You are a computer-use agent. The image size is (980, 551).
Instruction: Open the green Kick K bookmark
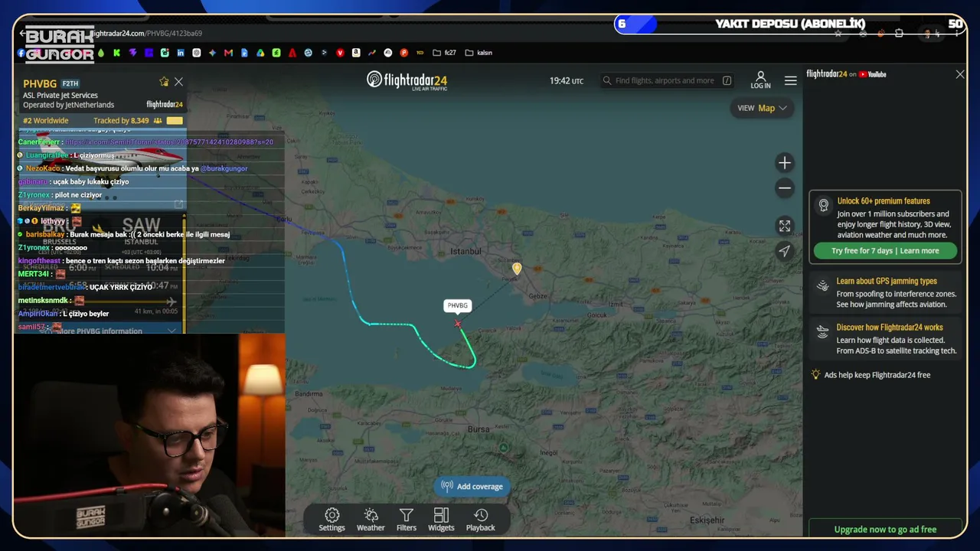pos(116,53)
